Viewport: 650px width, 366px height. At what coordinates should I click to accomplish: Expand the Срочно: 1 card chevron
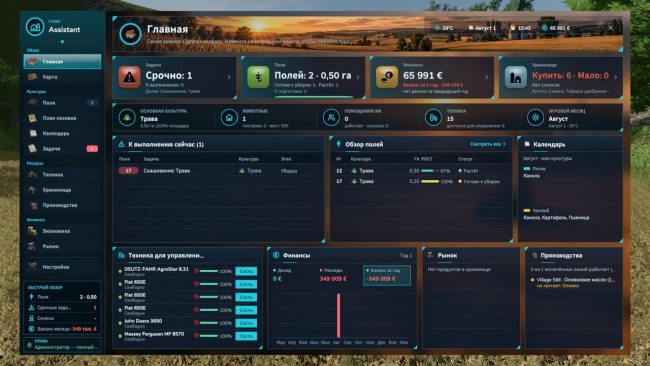(x=229, y=77)
